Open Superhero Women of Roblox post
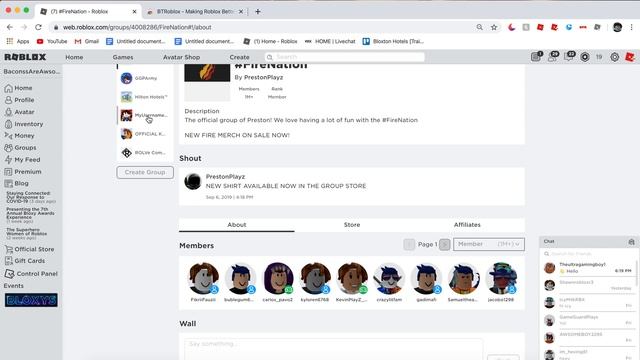 click(x=26, y=234)
